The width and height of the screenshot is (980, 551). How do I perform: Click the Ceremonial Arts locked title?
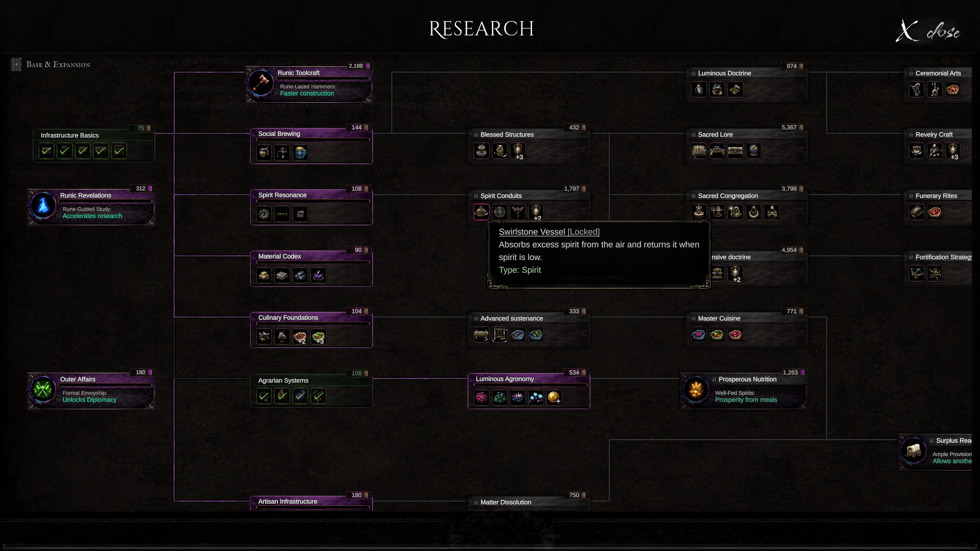pos(938,73)
